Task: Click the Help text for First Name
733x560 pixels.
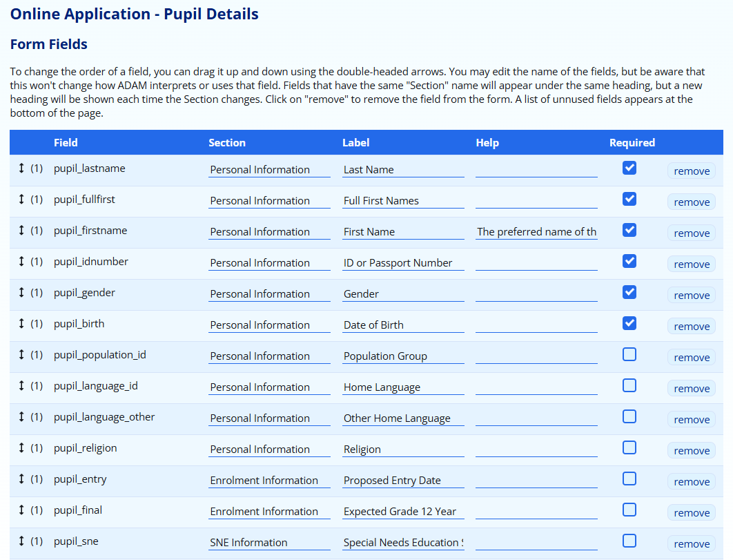Action: 536,232
